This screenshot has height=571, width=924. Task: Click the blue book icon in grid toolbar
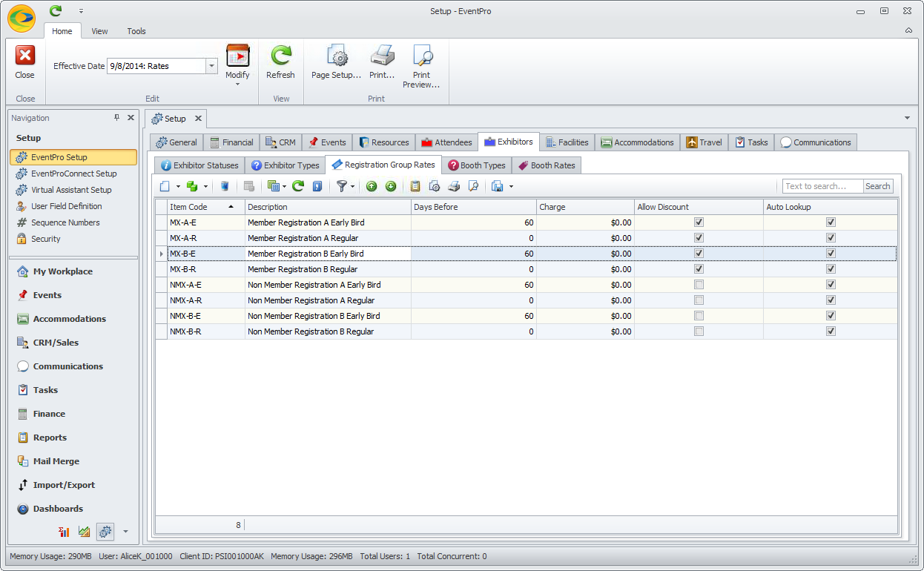click(317, 186)
